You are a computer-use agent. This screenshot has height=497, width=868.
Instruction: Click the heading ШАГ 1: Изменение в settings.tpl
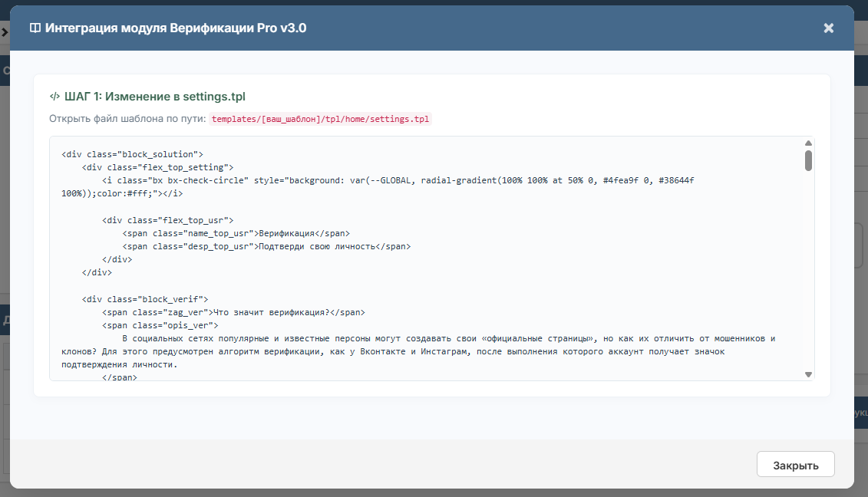155,97
